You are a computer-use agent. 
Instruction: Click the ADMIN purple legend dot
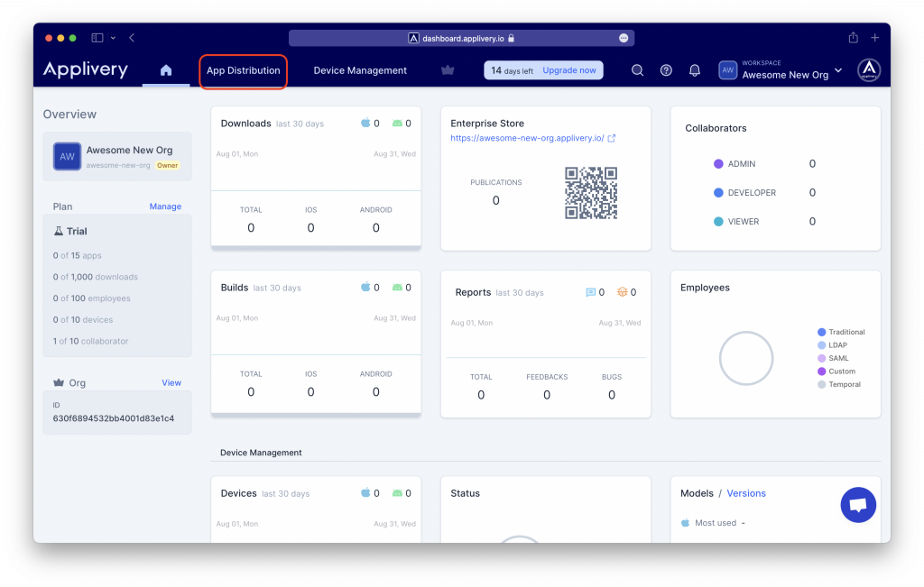pyautogui.click(x=718, y=164)
